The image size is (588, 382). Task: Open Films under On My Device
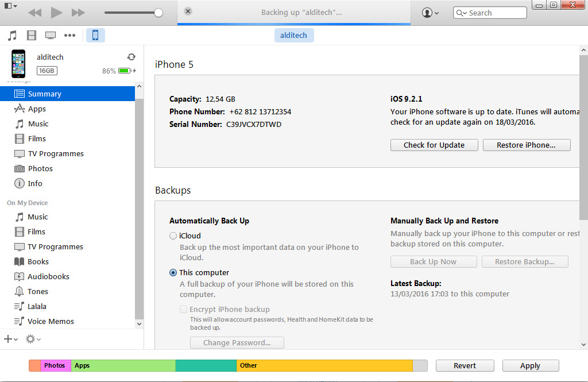point(68,232)
